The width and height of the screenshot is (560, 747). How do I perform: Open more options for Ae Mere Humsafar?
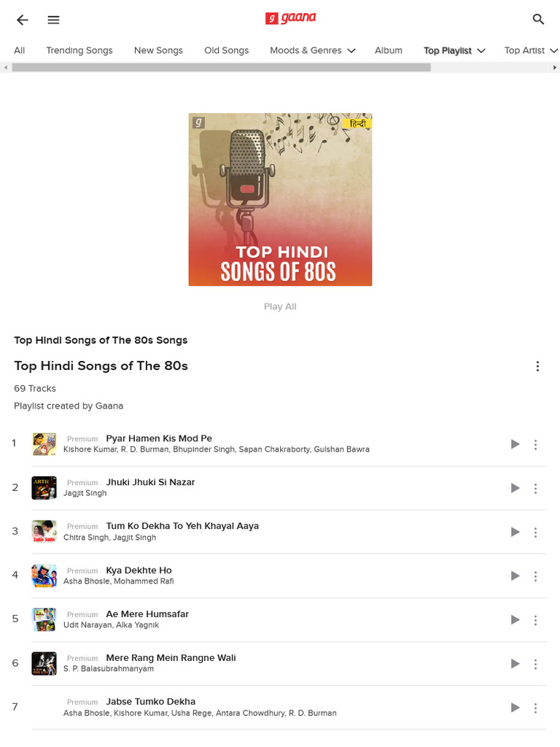(x=536, y=620)
